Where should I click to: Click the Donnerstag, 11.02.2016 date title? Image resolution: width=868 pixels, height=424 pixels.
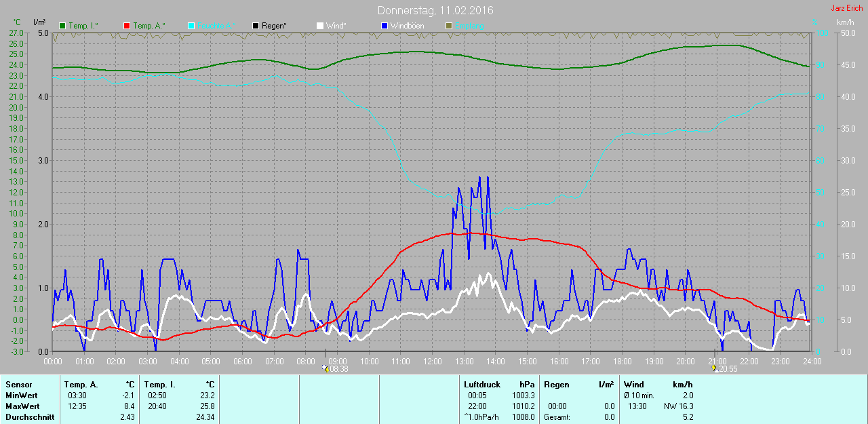coord(435,11)
